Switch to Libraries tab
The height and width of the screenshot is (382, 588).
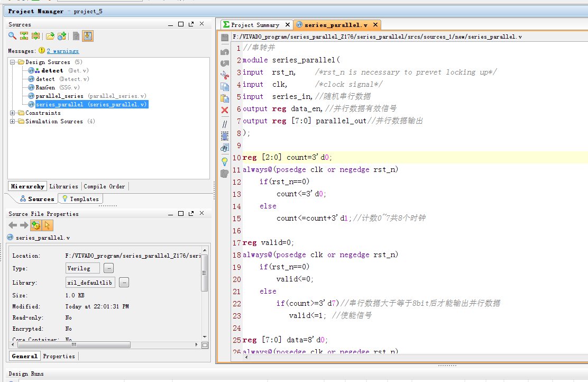pos(64,186)
